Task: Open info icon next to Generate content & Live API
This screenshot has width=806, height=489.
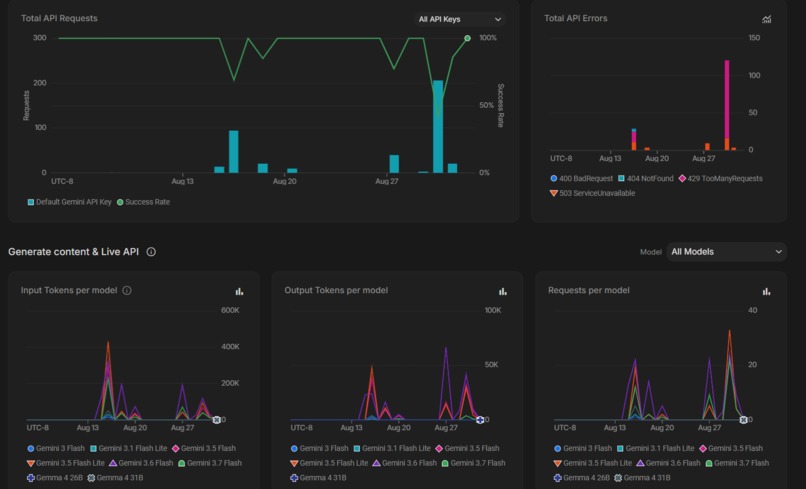Action: 151,251
